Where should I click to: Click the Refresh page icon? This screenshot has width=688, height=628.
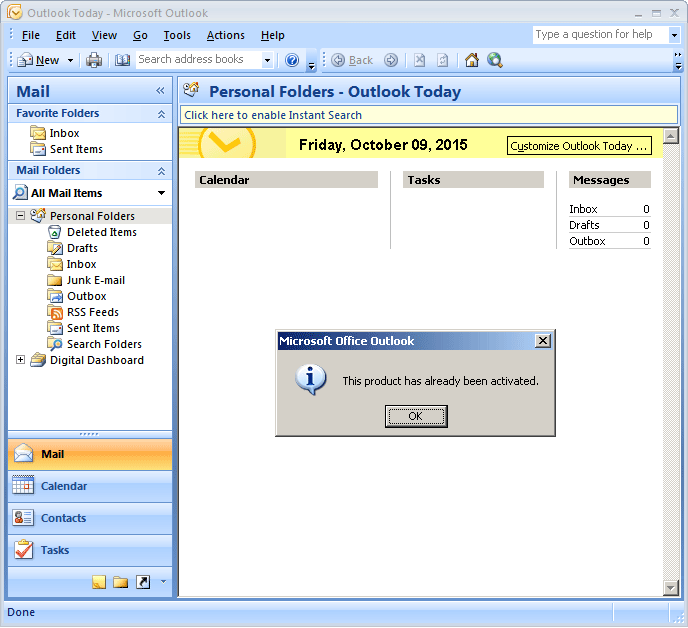click(443, 60)
